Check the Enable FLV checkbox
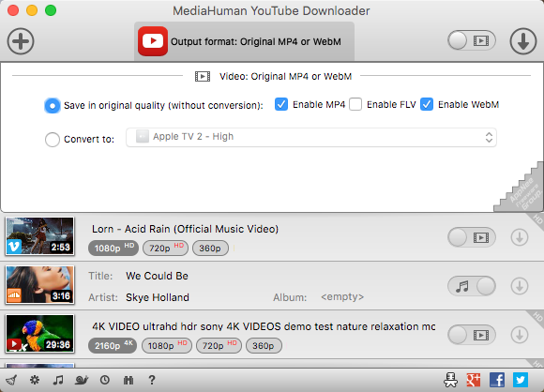Screen dimensions: 544x392 355,104
